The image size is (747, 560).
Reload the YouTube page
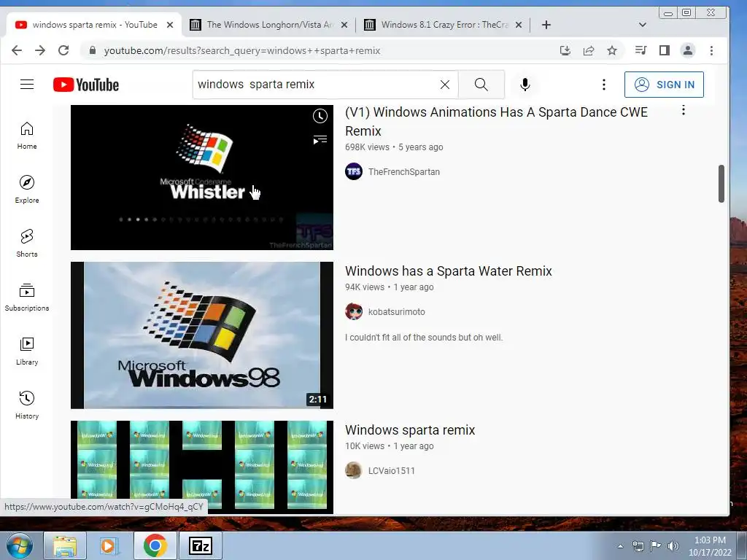tap(63, 50)
